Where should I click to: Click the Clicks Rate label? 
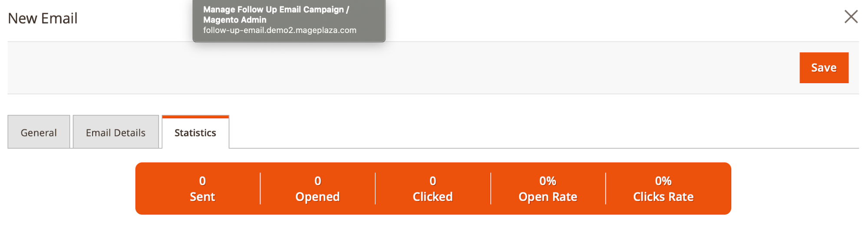point(663,197)
